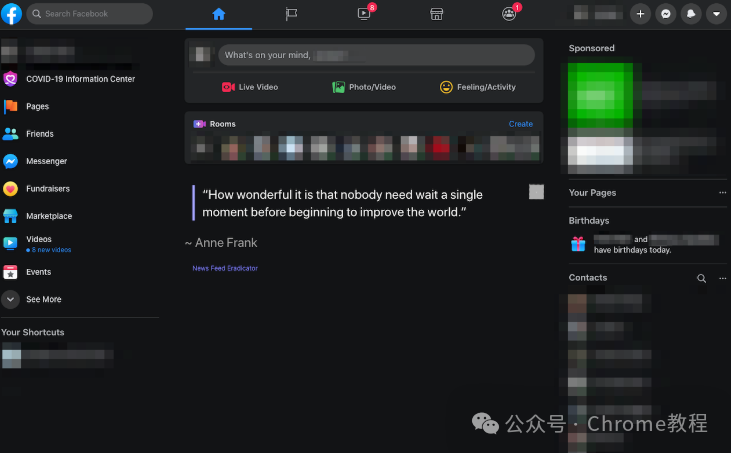The height and width of the screenshot is (453, 731).
Task: Click the Videos play sidebar icon
Action: (x=10, y=243)
